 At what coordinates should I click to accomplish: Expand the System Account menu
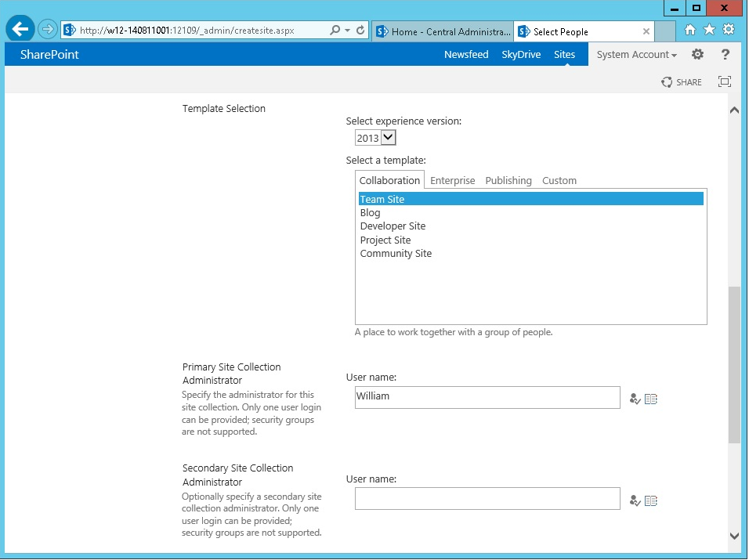pos(636,55)
